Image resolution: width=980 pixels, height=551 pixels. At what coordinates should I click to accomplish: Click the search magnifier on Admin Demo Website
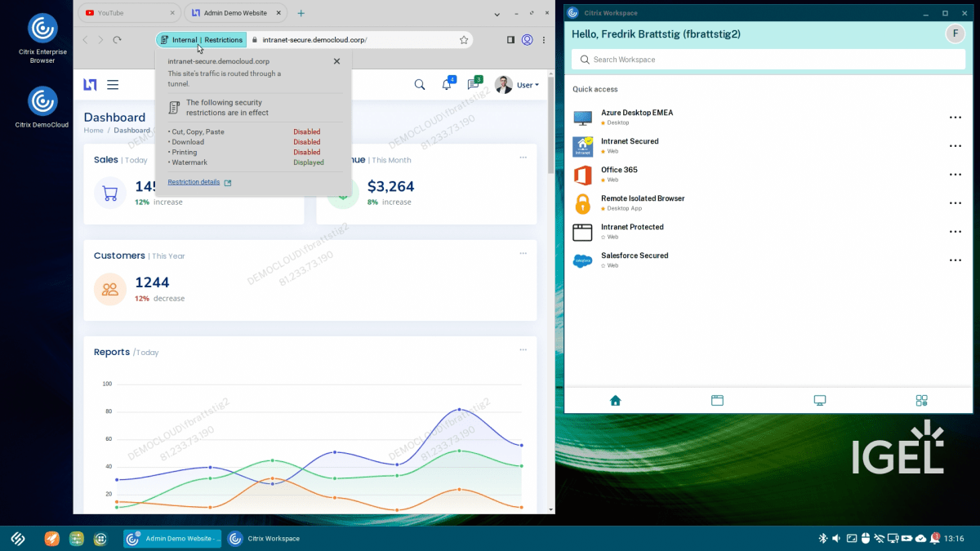click(x=419, y=84)
